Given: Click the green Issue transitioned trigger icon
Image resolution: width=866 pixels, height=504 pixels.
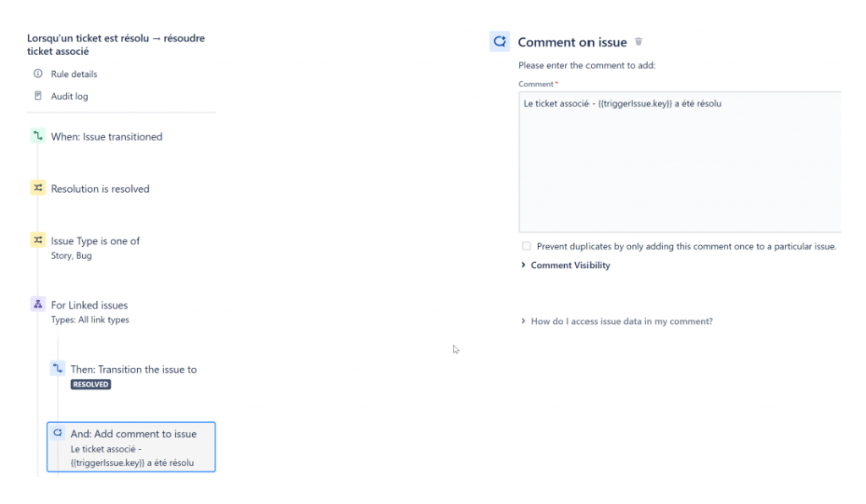Looking at the screenshot, I should (x=37, y=136).
